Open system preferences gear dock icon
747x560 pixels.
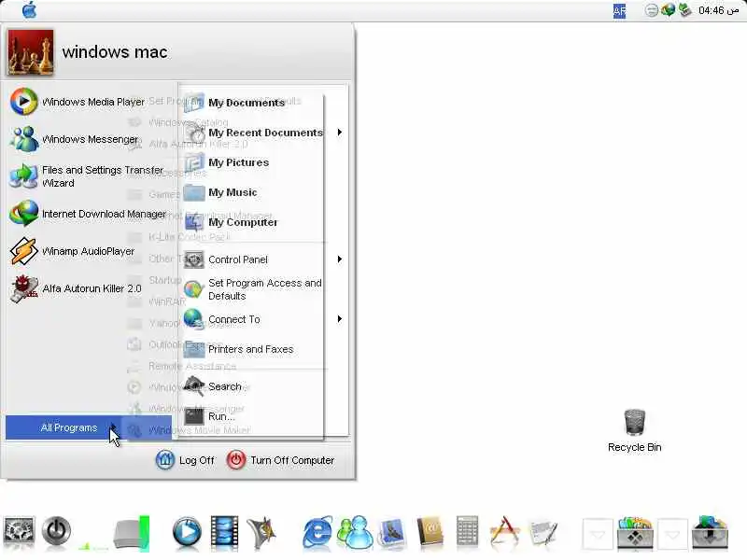[x=19, y=531]
